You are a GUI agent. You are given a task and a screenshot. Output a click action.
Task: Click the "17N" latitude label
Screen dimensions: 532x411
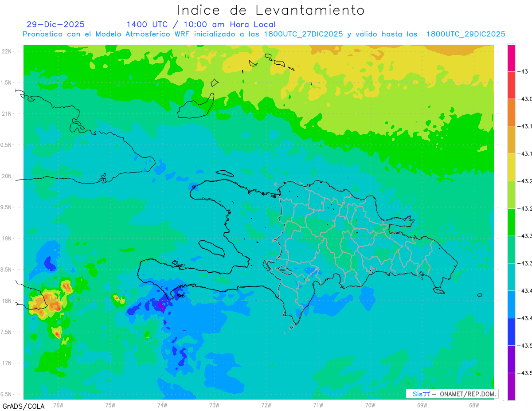click(8, 363)
